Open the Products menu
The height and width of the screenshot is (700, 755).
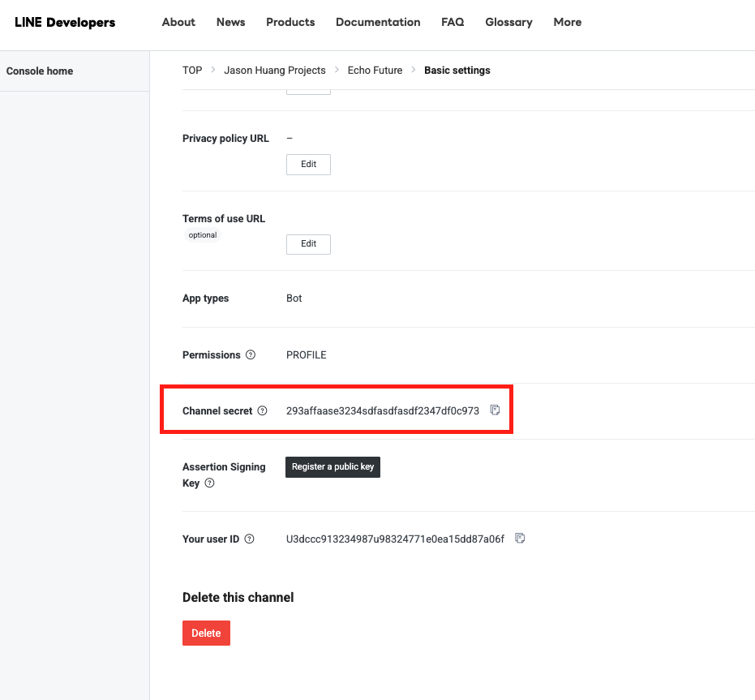click(290, 23)
